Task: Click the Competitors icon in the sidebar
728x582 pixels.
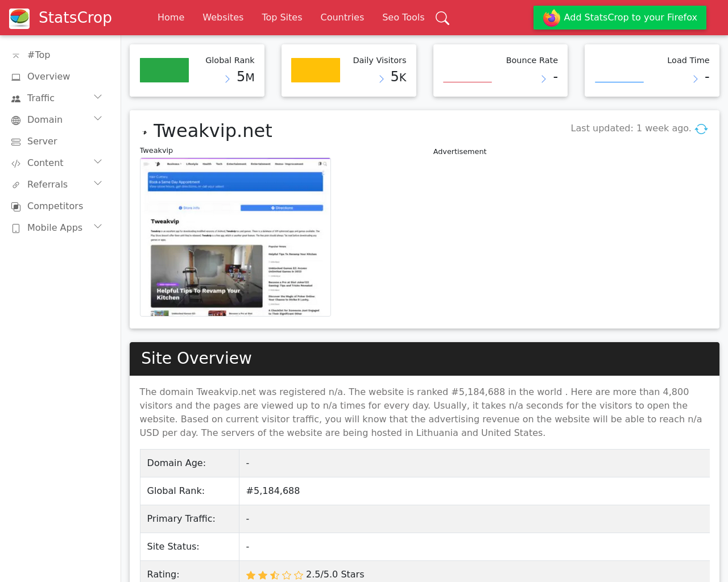Action: (x=16, y=206)
